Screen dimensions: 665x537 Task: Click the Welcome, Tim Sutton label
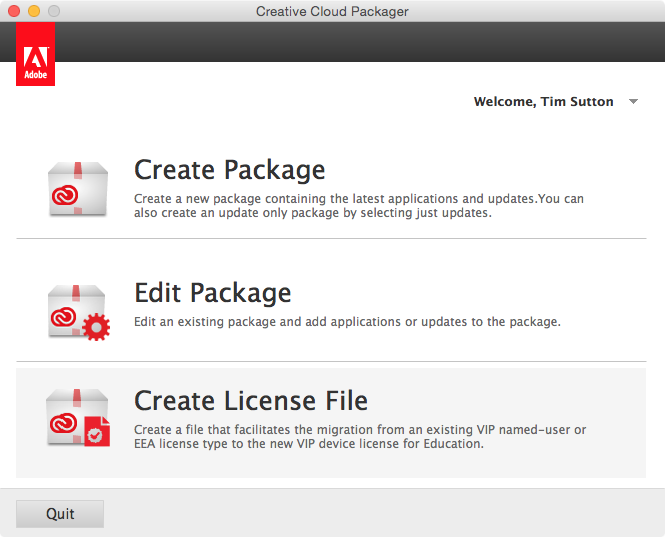coord(543,102)
